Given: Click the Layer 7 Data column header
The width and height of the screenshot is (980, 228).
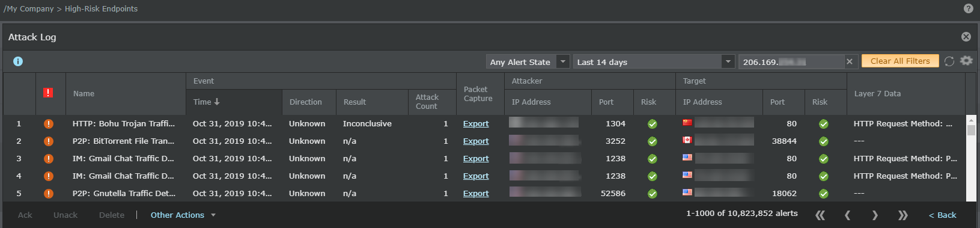Looking at the screenshot, I should [x=877, y=93].
